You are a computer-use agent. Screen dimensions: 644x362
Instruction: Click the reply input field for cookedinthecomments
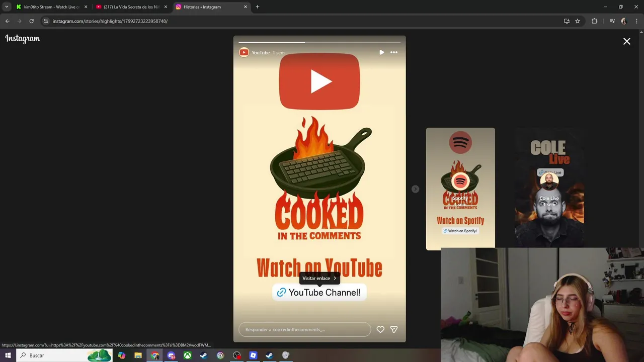[305, 329]
